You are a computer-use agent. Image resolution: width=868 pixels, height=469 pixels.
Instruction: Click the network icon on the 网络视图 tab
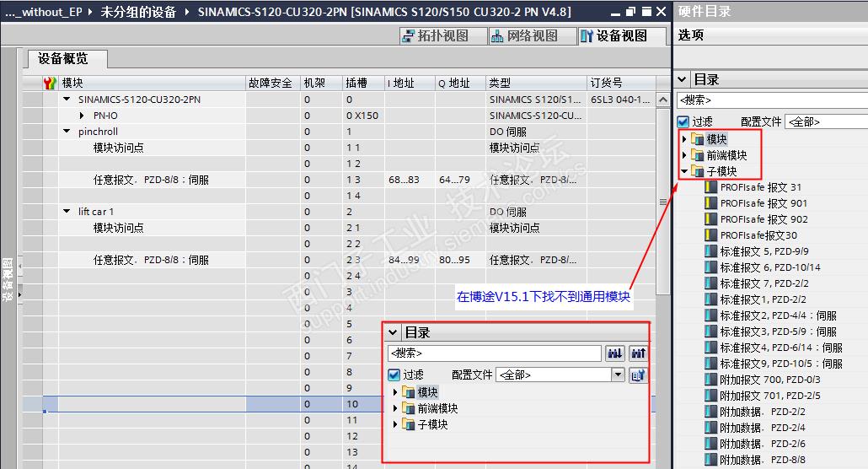497,36
